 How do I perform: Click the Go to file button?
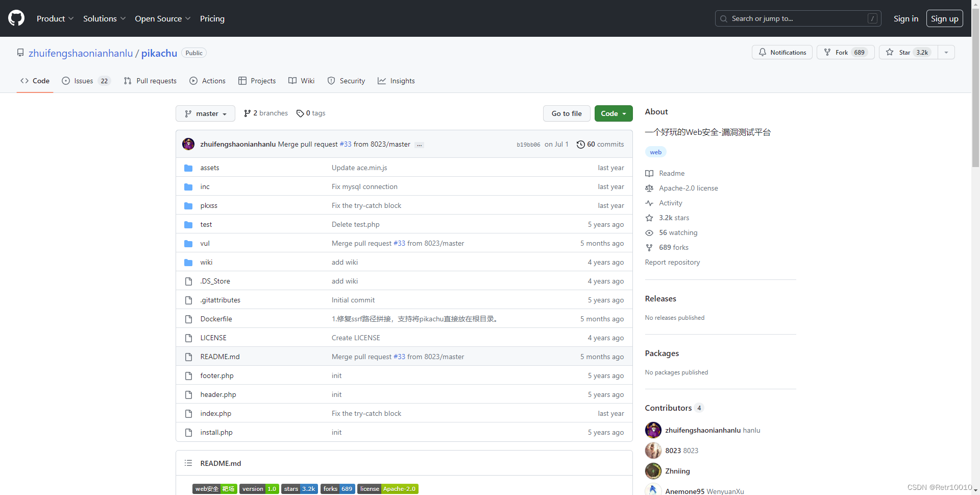tap(567, 113)
